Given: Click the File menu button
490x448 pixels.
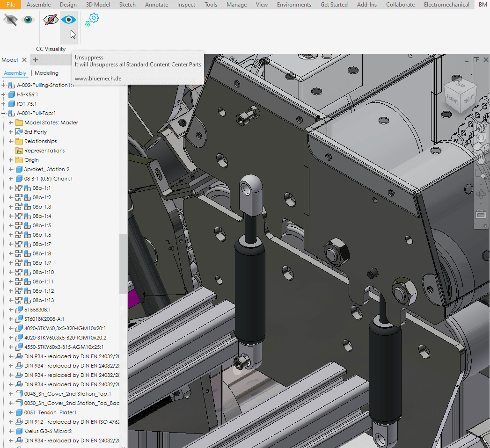Looking at the screenshot, I should [x=10, y=5].
